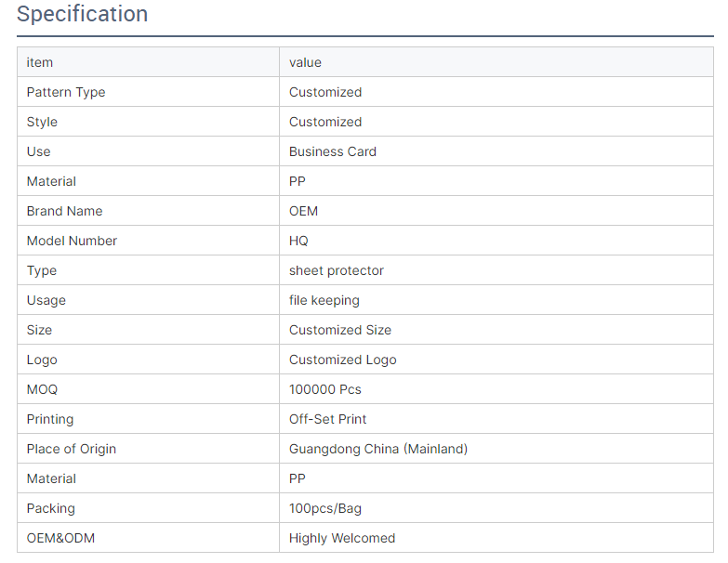Image resolution: width=728 pixels, height=563 pixels.
Task: Click the Off-Set Print value
Action: [x=328, y=419]
